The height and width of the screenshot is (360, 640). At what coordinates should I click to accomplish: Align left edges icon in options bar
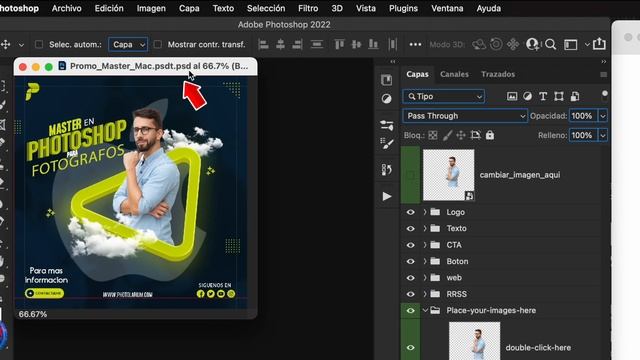(x=264, y=44)
